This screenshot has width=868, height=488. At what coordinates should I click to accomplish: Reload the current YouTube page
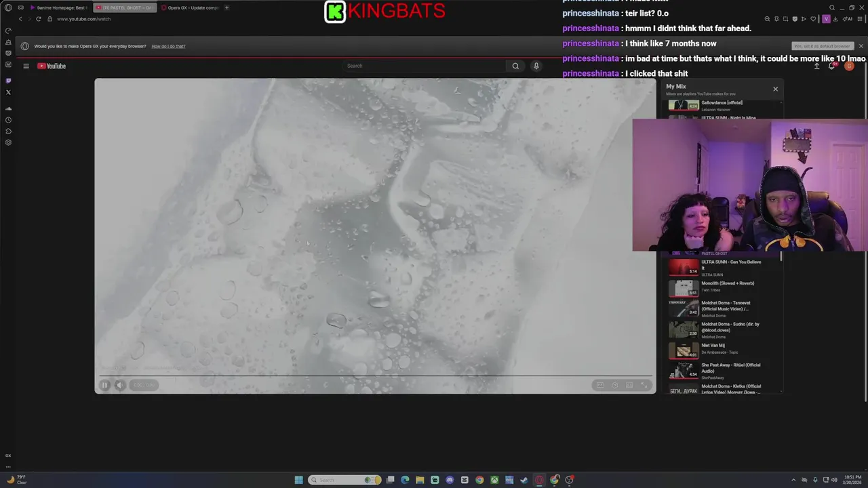click(38, 19)
